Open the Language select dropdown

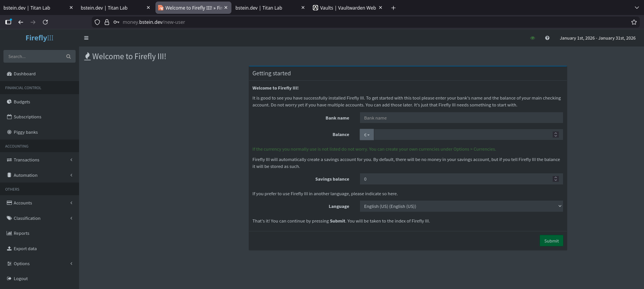coord(461,206)
